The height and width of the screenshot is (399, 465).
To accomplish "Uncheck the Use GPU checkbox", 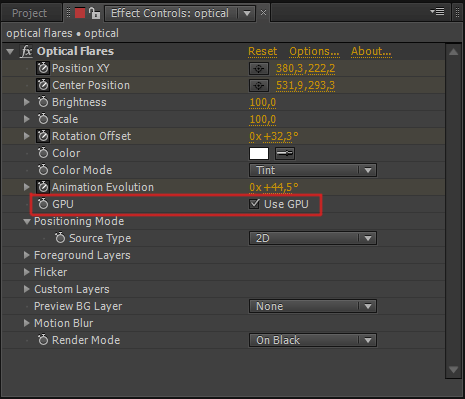I will coord(254,204).
